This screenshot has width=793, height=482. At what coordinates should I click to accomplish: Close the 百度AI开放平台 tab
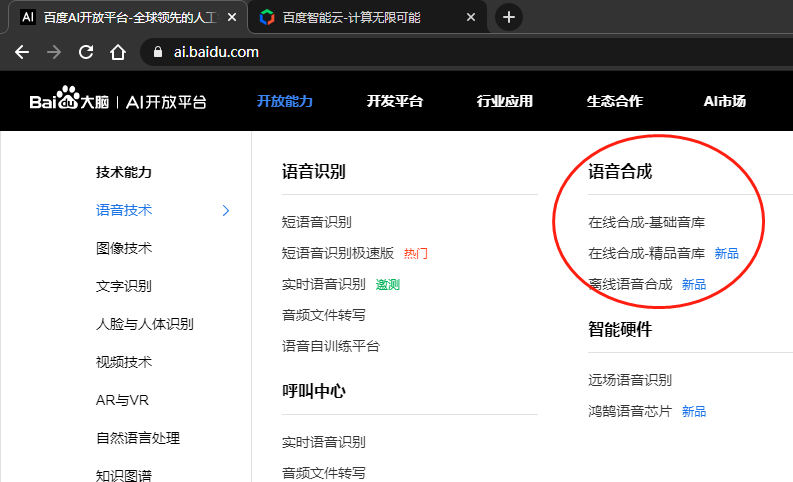pos(232,18)
